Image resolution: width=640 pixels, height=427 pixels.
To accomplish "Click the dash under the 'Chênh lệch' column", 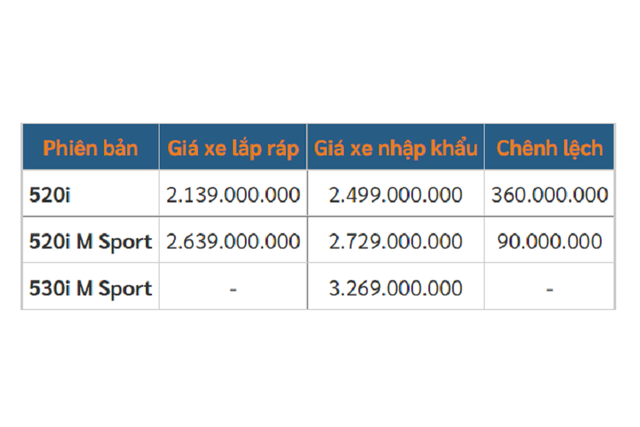I will [x=550, y=290].
